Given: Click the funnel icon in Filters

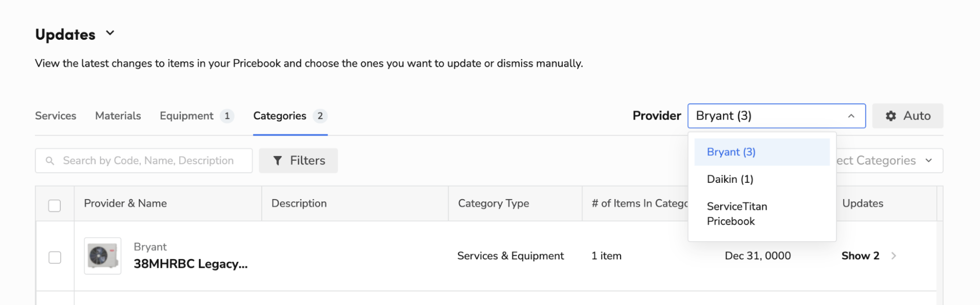Looking at the screenshot, I should 277,161.
